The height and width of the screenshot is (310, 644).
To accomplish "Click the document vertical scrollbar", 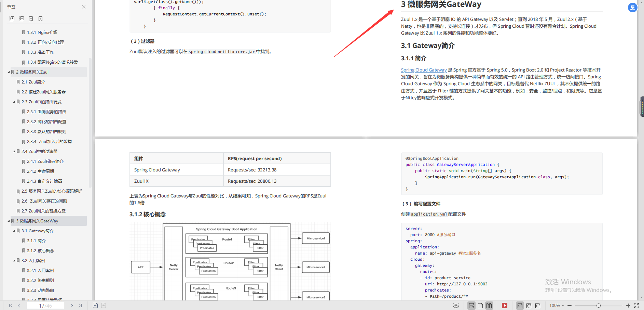I will [642, 107].
